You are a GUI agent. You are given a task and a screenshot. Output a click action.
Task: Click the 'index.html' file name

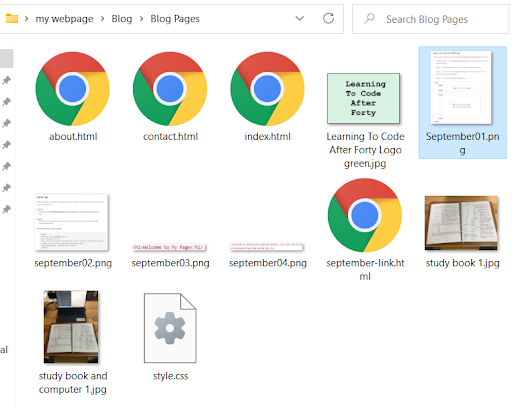click(x=268, y=136)
